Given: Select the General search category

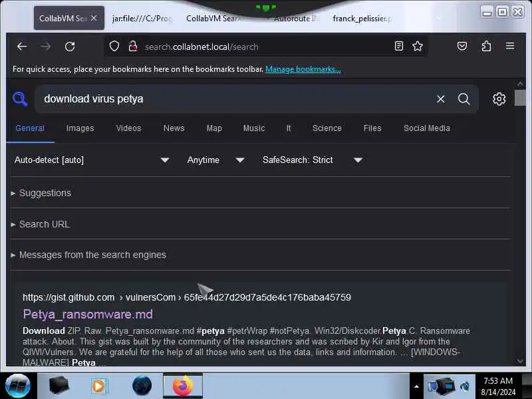Looking at the screenshot, I should pyautogui.click(x=30, y=128).
